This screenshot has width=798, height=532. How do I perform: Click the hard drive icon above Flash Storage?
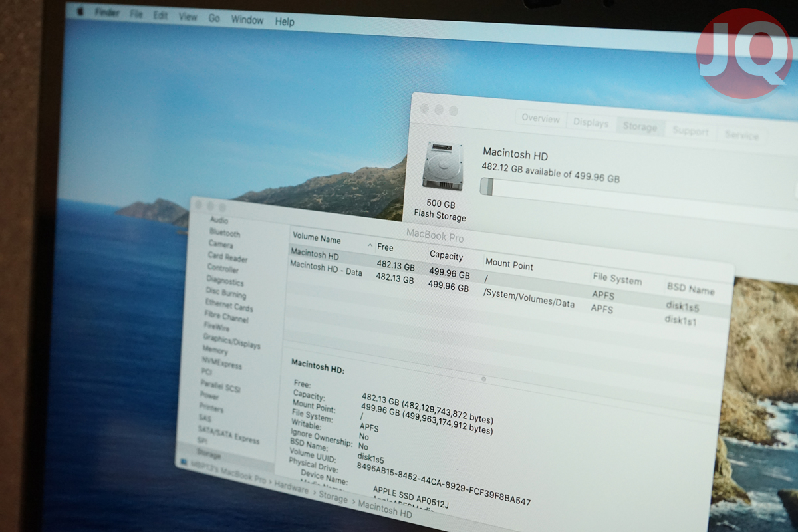click(442, 166)
